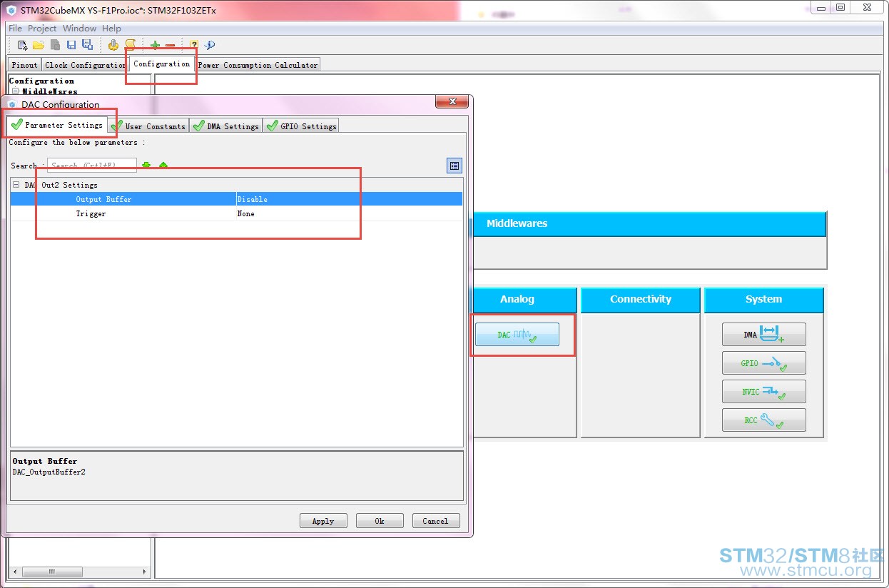
Task: Collapse the DAC Out2 Settings group
Action: (x=16, y=185)
